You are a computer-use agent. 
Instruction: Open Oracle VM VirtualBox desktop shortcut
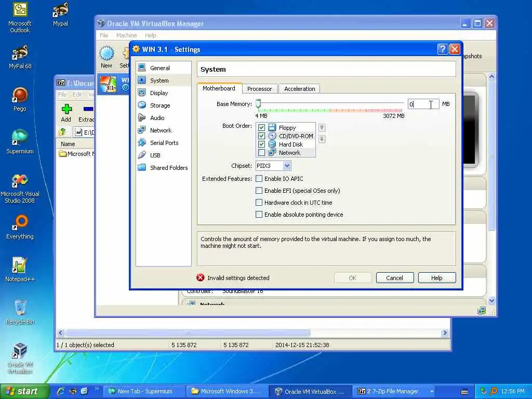20,358
